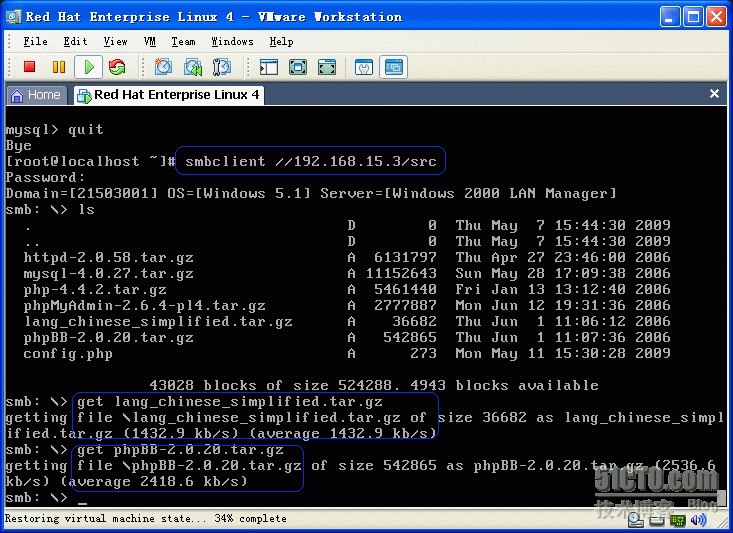Click the last 'smb: \>' prompt with cursor
Image resolution: width=733 pixels, height=533 pixels.
click(x=46, y=497)
